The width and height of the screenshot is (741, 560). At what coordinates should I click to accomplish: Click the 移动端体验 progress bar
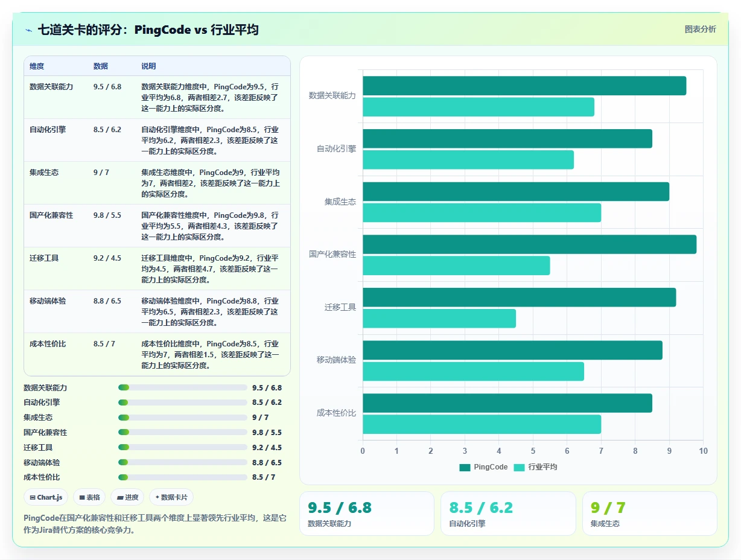point(183,462)
